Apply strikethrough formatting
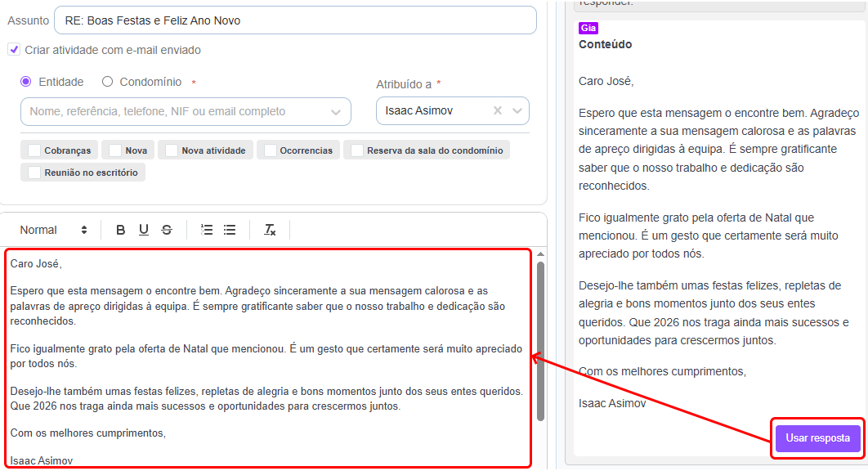 [x=167, y=230]
